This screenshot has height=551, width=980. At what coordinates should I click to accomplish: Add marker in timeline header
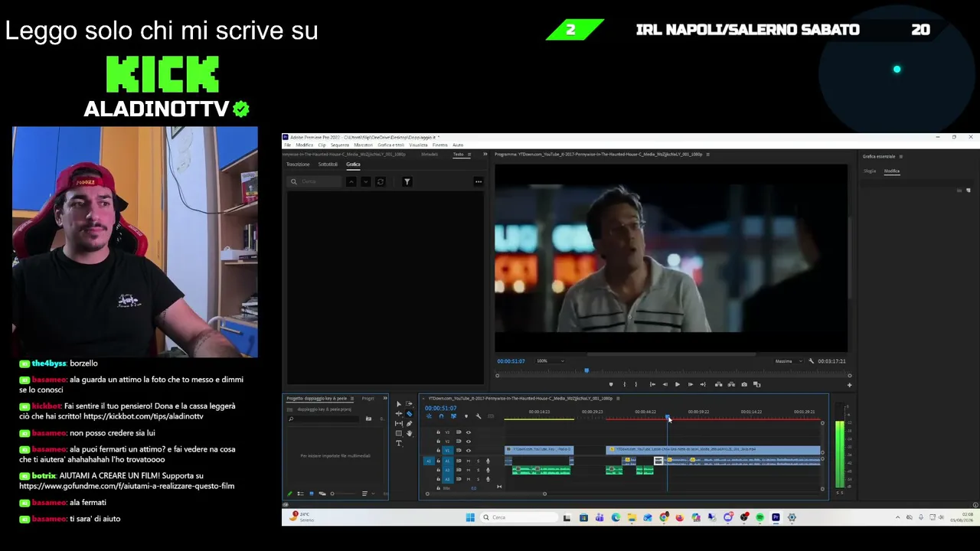pyautogui.click(x=466, y=416)
